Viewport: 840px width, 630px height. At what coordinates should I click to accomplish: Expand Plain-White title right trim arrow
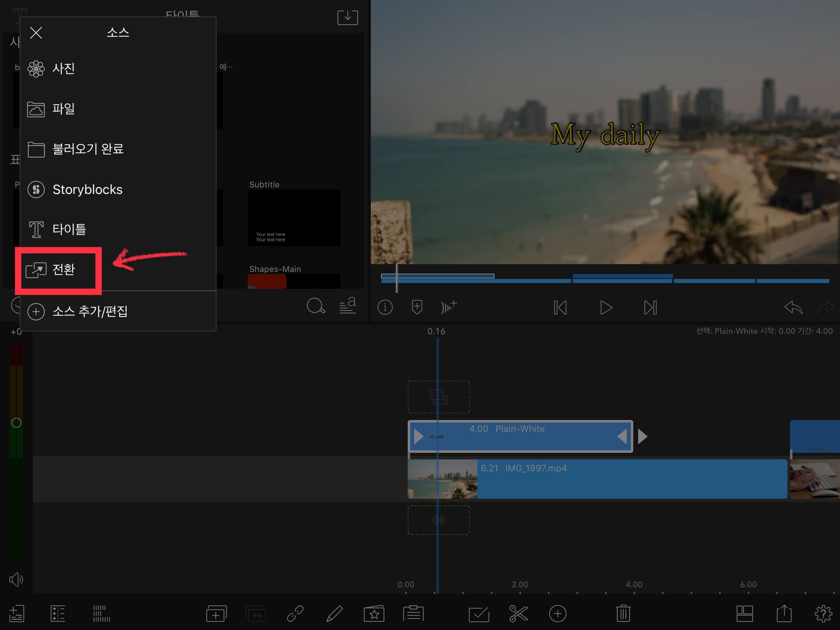(x=642, y=436)
